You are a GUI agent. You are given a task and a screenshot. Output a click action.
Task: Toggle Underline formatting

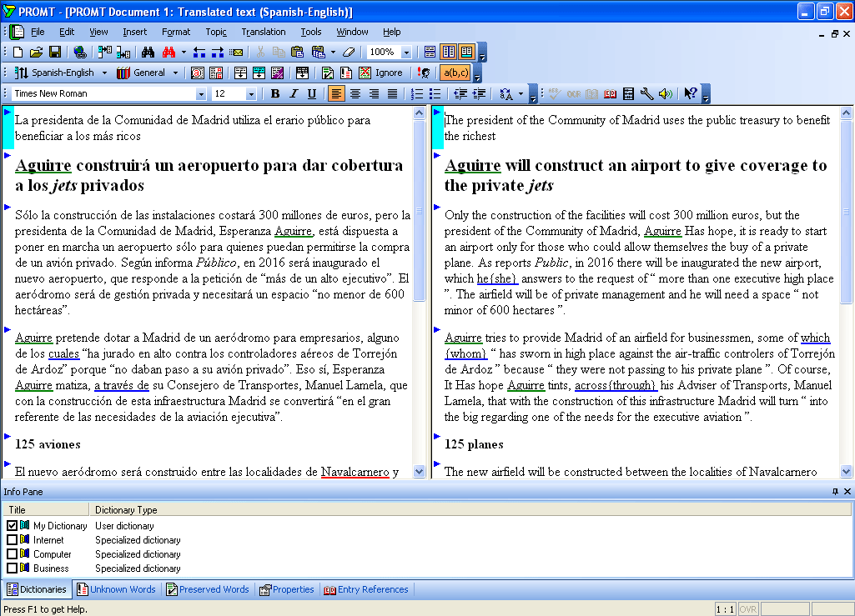[x=312, y=93]
